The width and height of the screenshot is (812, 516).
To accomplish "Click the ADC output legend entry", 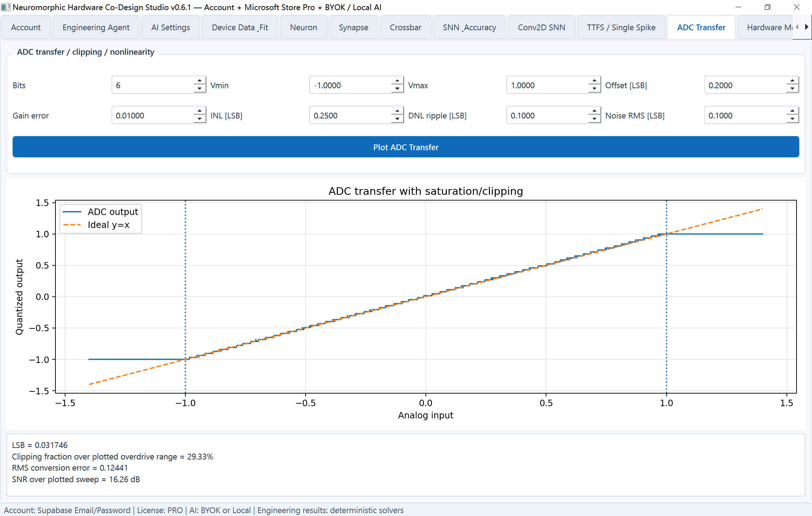I will (x=100, y=212).
